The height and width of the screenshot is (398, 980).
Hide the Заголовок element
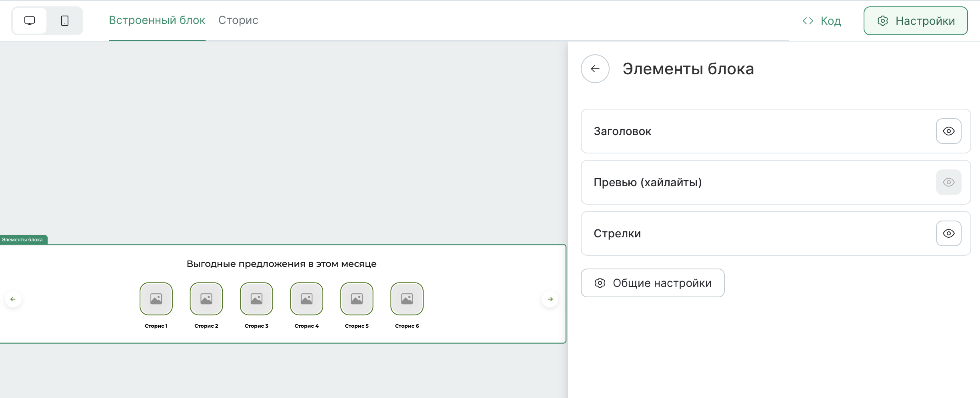(948, 131)
